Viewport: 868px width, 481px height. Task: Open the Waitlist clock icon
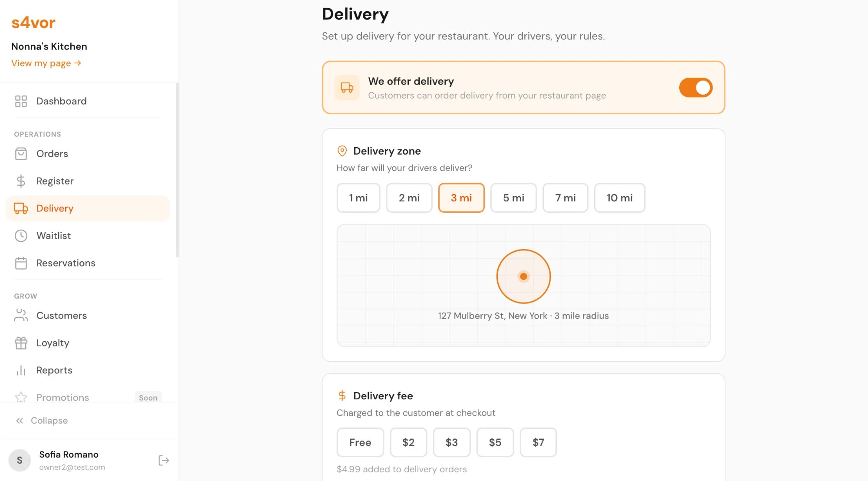pyautogui.click(x=20, y=236)
